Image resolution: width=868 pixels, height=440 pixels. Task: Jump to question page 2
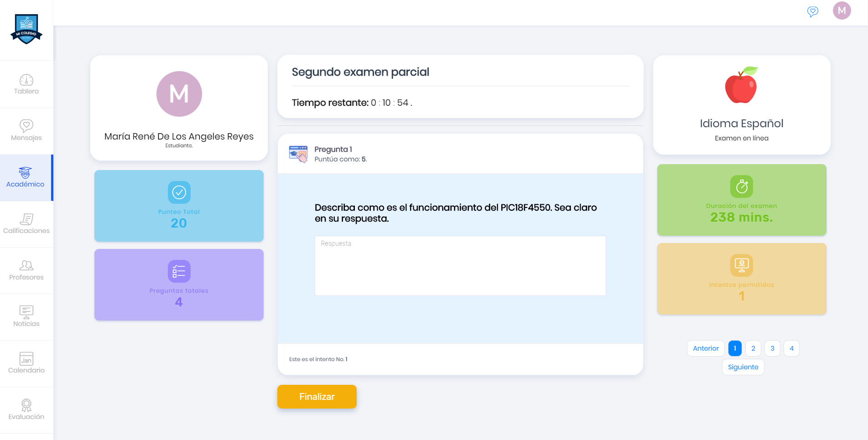tap(753, 348)
